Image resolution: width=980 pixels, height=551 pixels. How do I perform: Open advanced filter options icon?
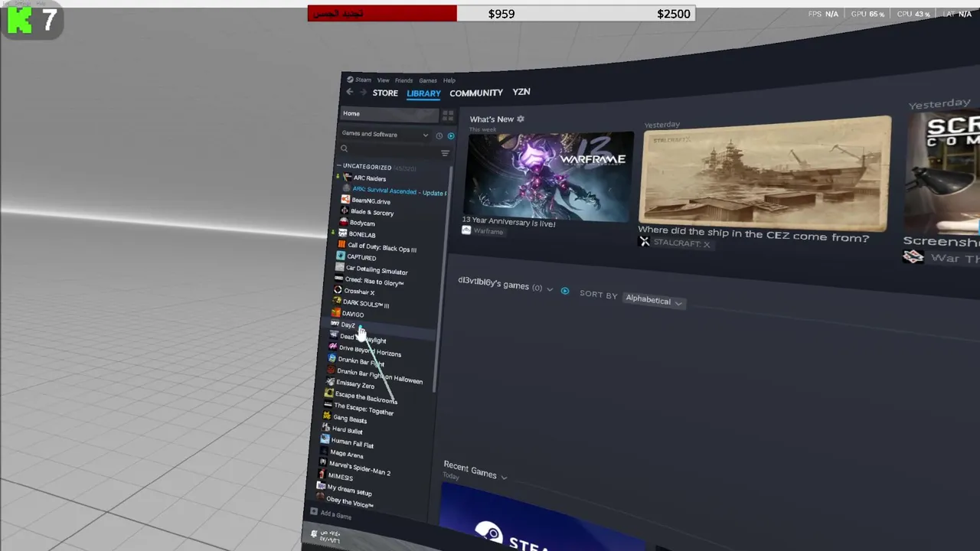click(x=445, y=152)
